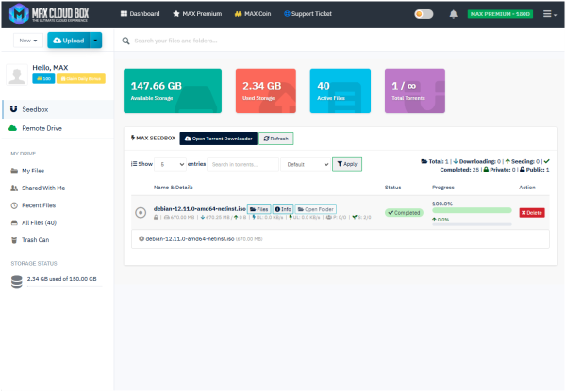Expand the Upload button dropdown arrow

(x=96, y=41)
